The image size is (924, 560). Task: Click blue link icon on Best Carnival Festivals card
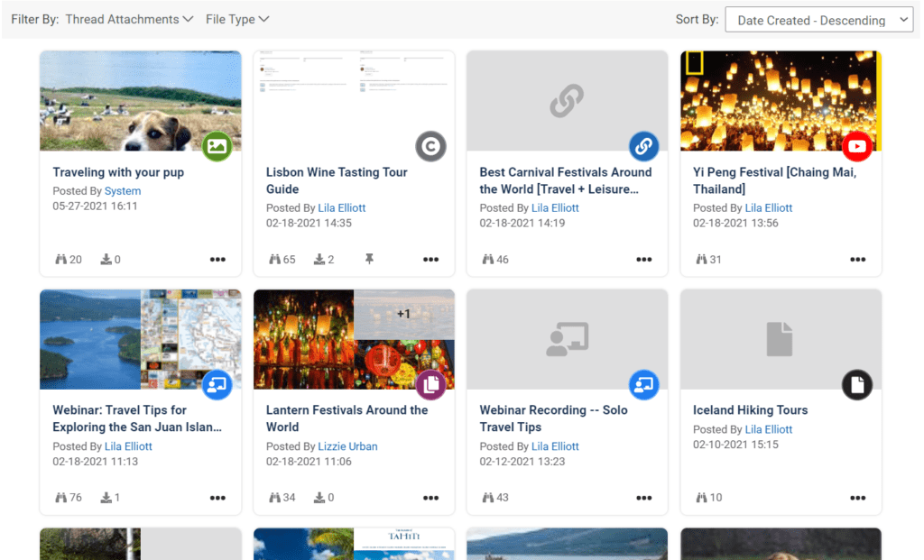tap(643, 145)
